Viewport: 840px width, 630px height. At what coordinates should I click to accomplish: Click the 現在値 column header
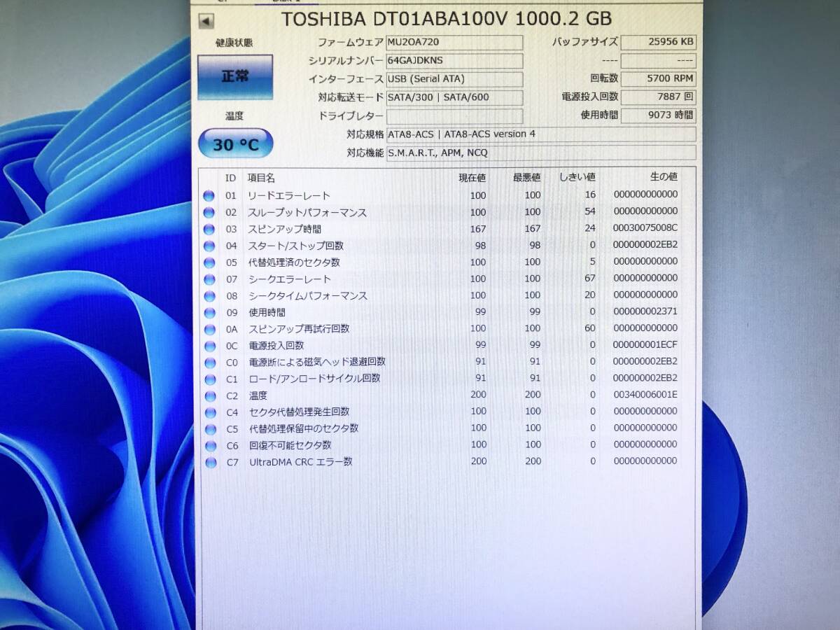point(472,178)
